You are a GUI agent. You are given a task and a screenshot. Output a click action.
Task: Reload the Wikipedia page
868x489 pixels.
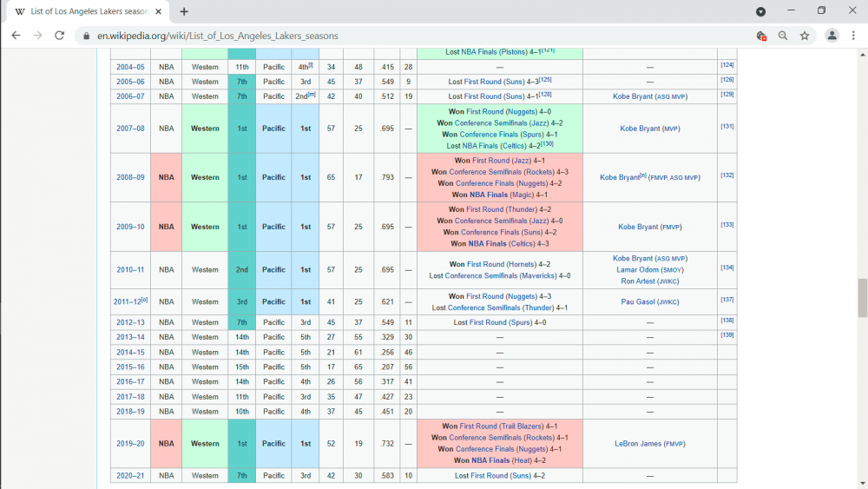pyautogui.click(x=59, y=36)
